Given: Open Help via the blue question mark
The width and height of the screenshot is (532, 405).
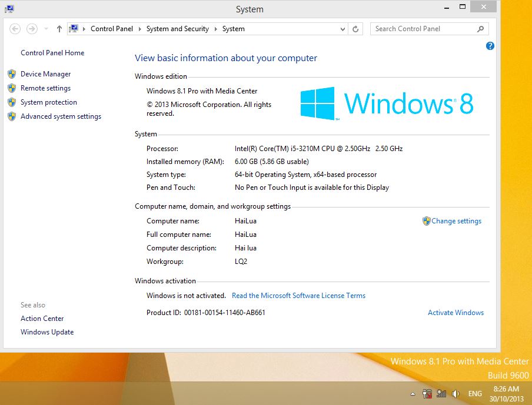Looking at the screenshot, I should tap(490, 46).
